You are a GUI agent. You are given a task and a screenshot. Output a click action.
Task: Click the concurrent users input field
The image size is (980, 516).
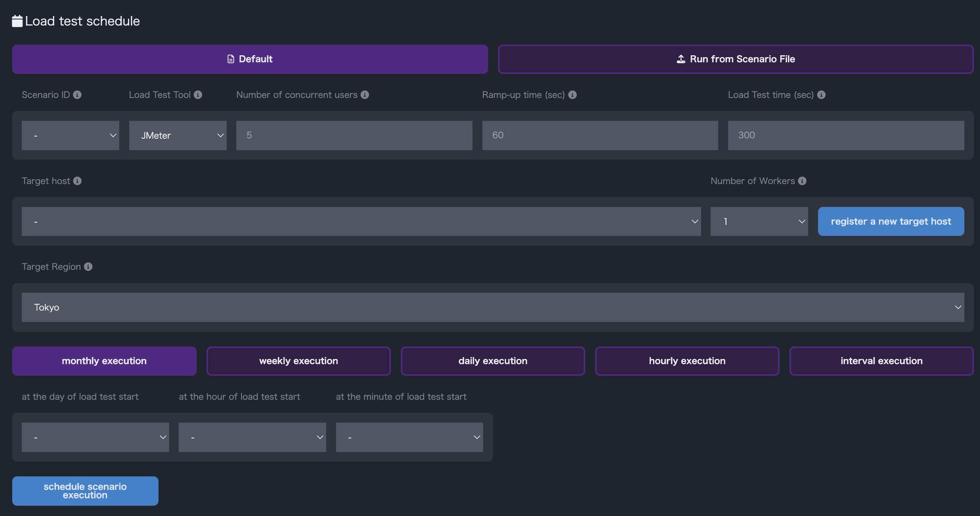coord(354,136)
